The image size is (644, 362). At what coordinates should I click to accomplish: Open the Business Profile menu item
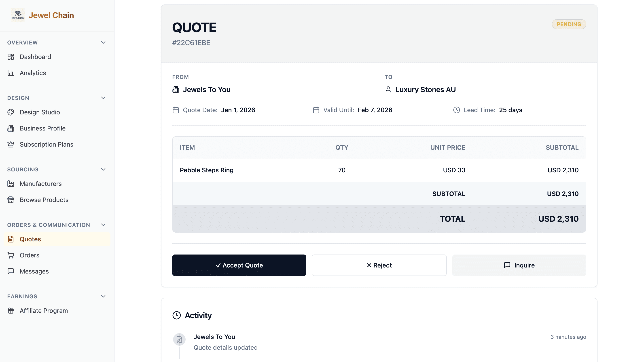coord(57,128)
